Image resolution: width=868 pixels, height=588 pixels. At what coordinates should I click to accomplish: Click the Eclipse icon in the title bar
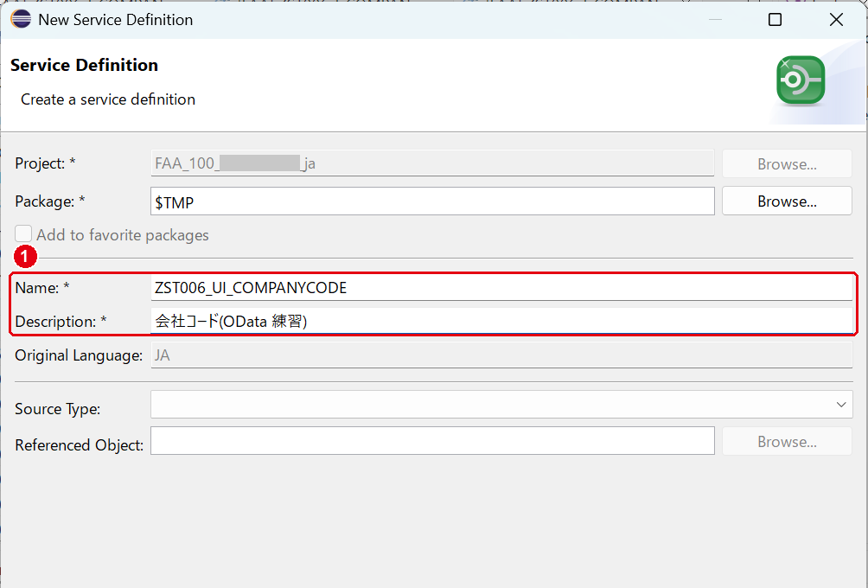[x=21, y=19]
